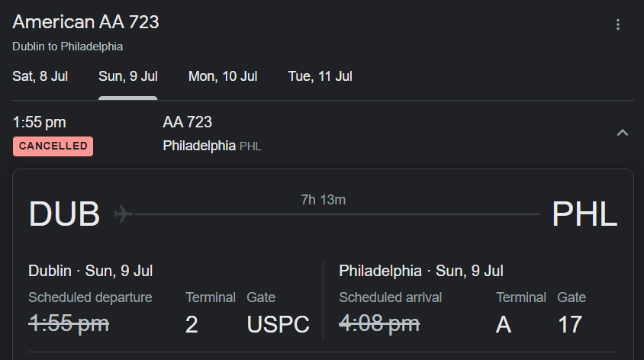Screen dimensions: 644x360
Task: Click the PHL airport code
Action: point(584,214)
